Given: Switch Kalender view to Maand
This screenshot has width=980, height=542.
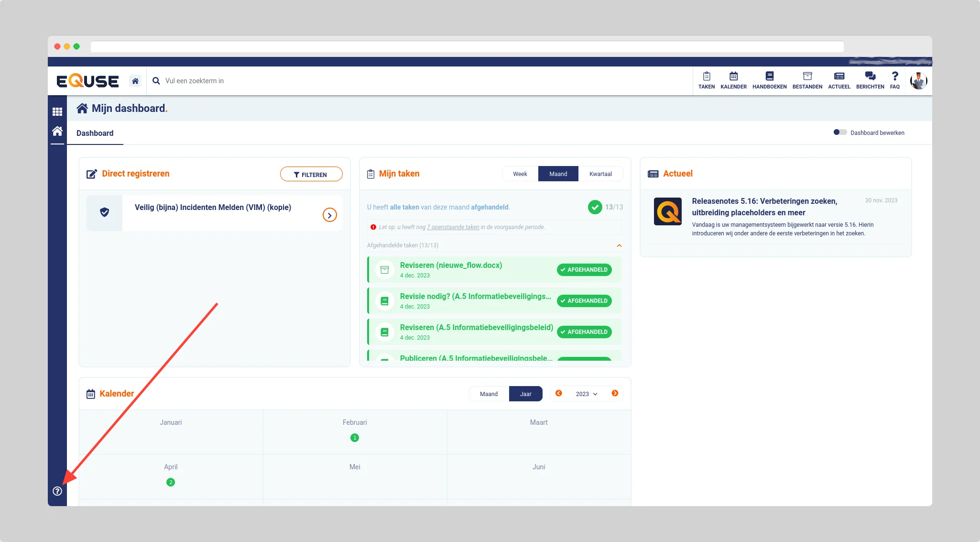Looking at the screenshot, I should point(489,394).
